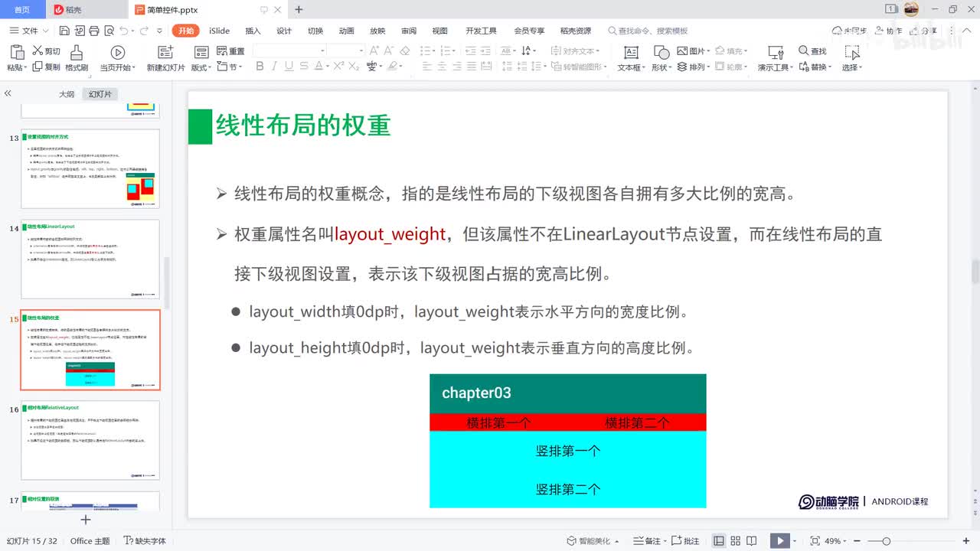The image size is (980, 551).
Task: Click the Share (分享) button
Action: (924, 31)
